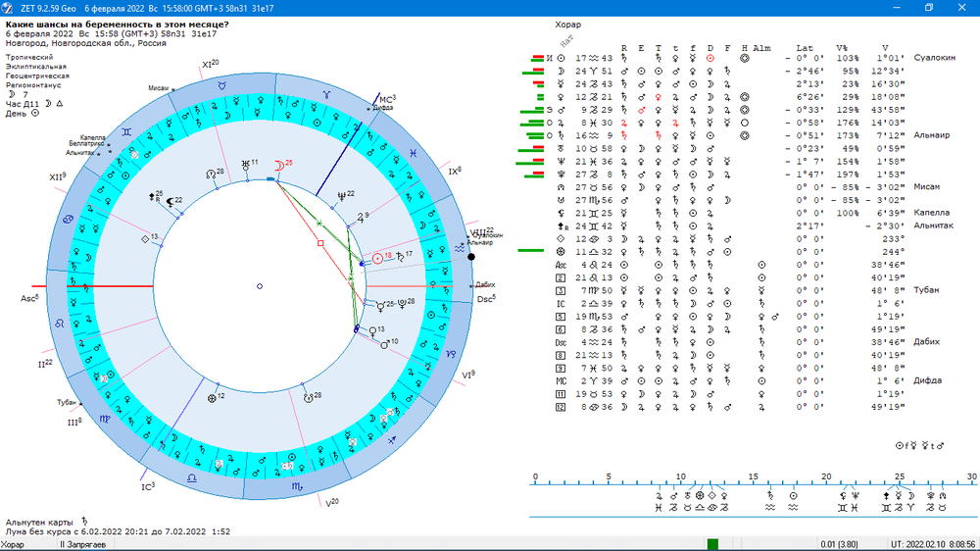Click the 'Региомонтанус' house system label
The width and height of the screenshot is (980, 551).
[x=33, y=85]
